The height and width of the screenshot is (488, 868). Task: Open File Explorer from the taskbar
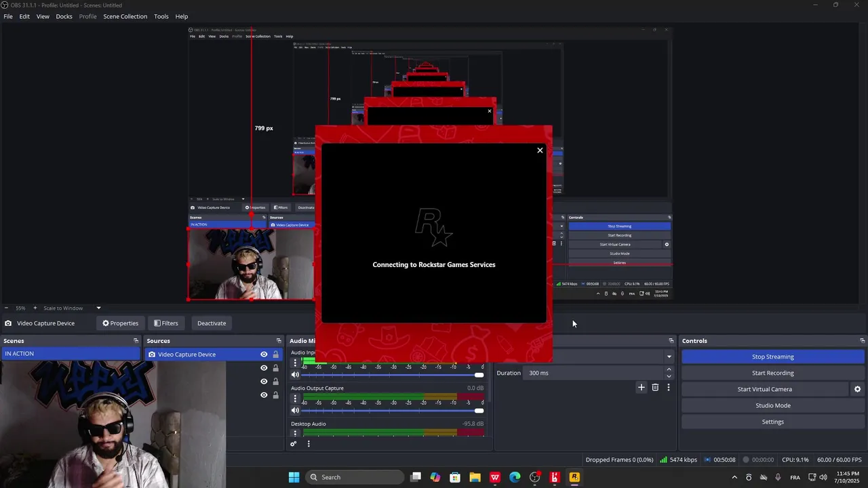(475, 477)
